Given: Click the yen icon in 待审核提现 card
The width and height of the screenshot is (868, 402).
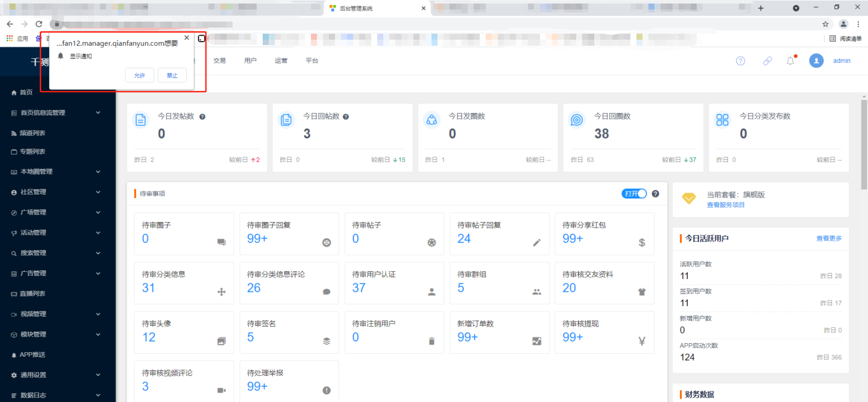Looking at the screenshot, I should pos(642,341).
